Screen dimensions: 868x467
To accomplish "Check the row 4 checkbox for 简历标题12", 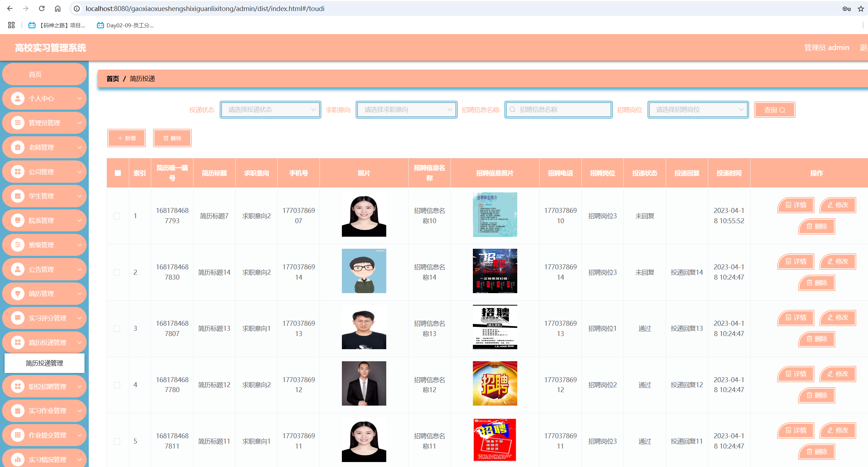I will tap(117, 385).
